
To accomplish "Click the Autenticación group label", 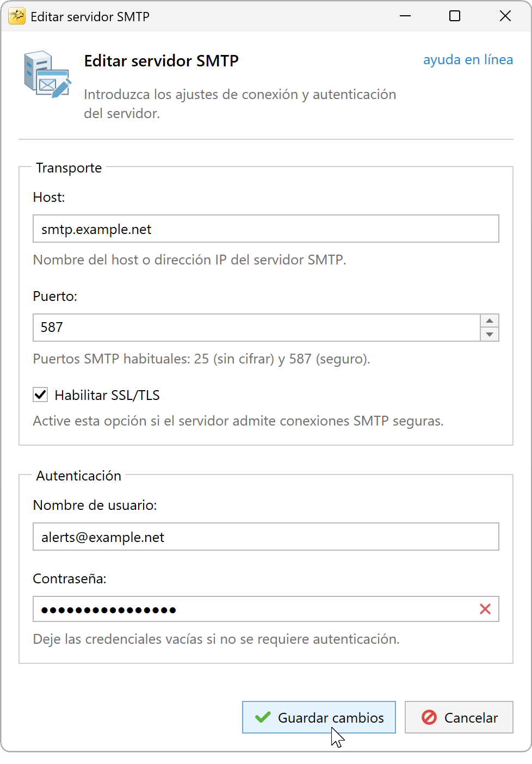I will pos(79,476).
